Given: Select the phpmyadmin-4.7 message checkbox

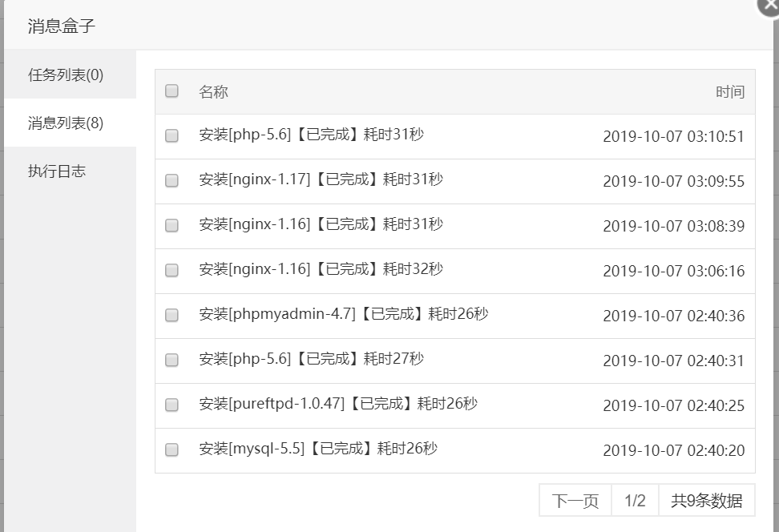Looking at the screenshot, I should (x=172, y=315).
